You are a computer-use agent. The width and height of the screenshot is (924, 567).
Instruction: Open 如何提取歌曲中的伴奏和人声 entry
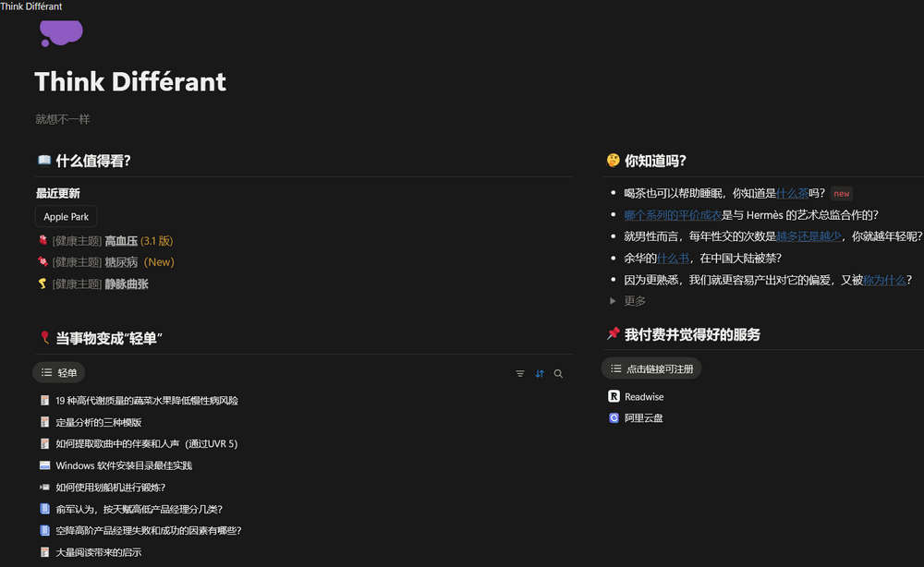pyautogui.click(x=146, y=443)
